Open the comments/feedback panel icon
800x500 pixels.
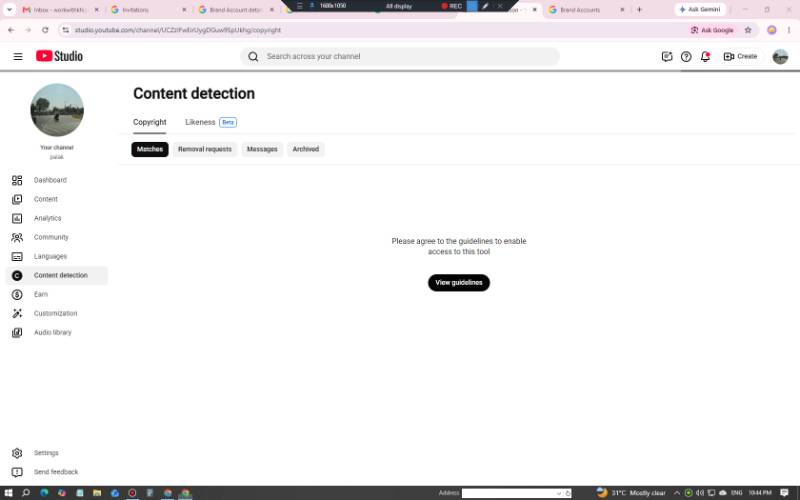tap(666, 57)
